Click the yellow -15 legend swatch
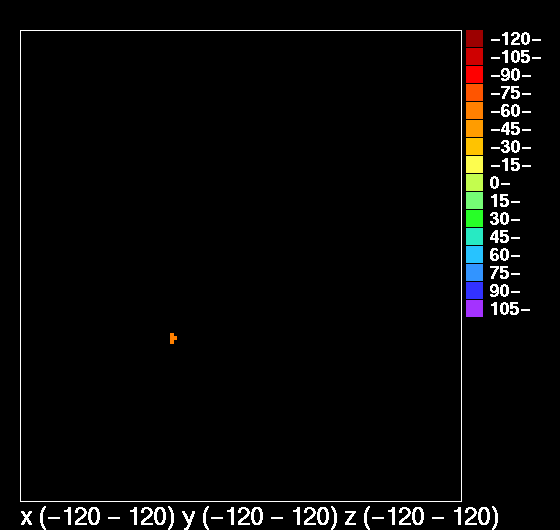The width and height of the screenshot is (560, 530). click(474, 165)
